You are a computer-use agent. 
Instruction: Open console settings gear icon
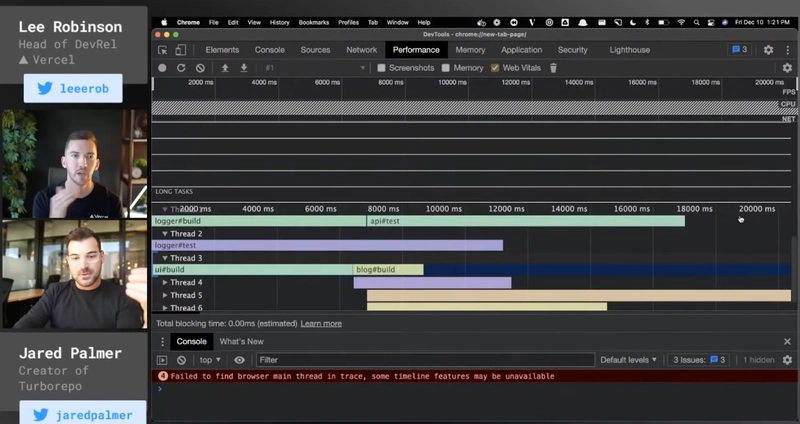(x=787, y=360)
